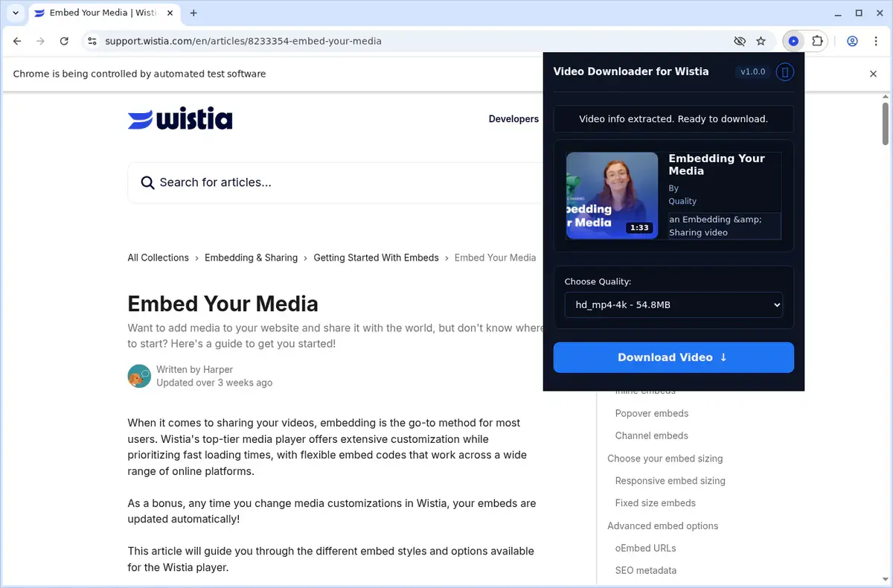This screenshot has height=588, width=893.
Task: Open the Chrome extensions puzzle icon
Action: pos(817,41)
